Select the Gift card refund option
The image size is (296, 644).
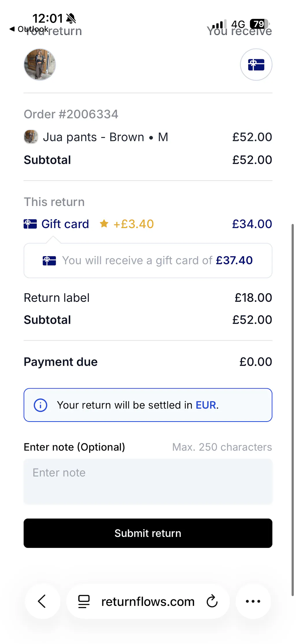65,224
